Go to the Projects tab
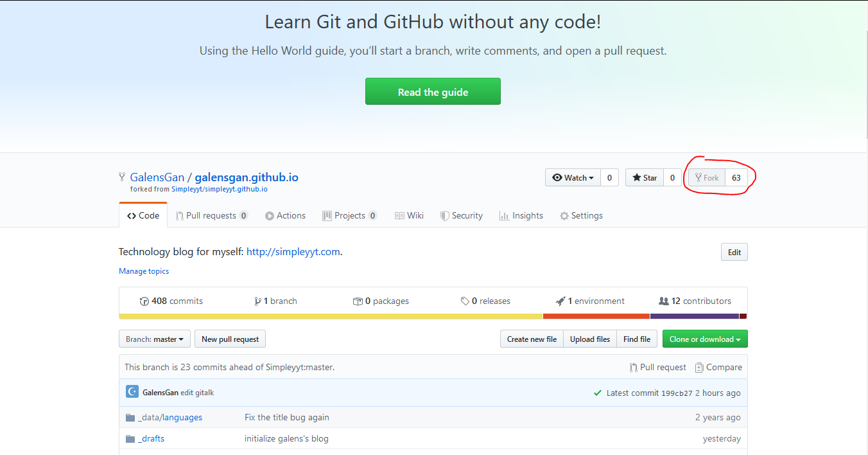Screen dimensions: 868x455 tap(349, 216)
